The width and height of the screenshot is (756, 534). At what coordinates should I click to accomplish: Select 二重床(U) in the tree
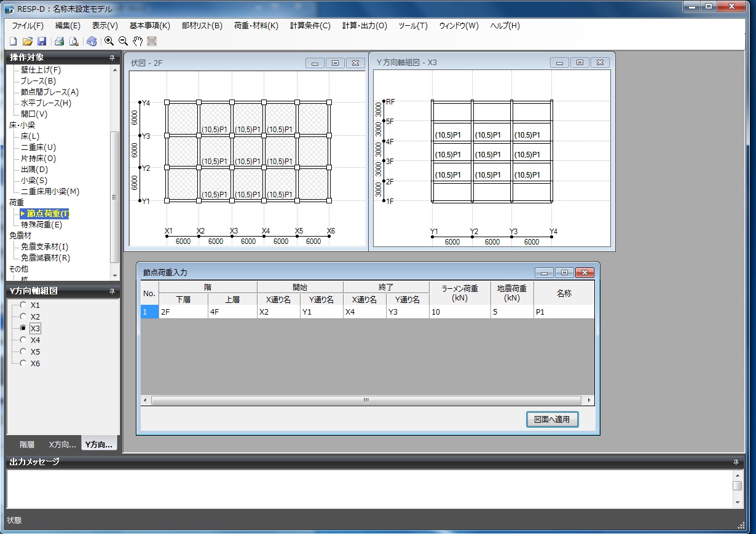pos(38,147)
